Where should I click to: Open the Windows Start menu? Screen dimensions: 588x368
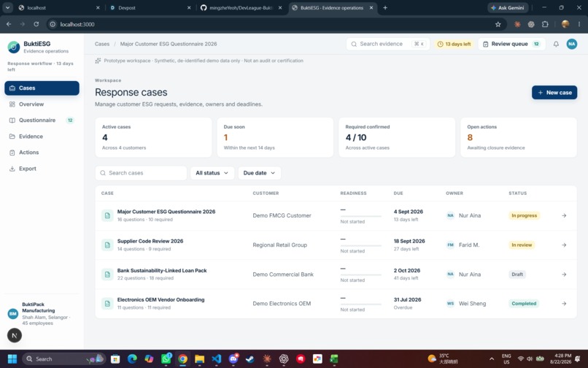12,359
